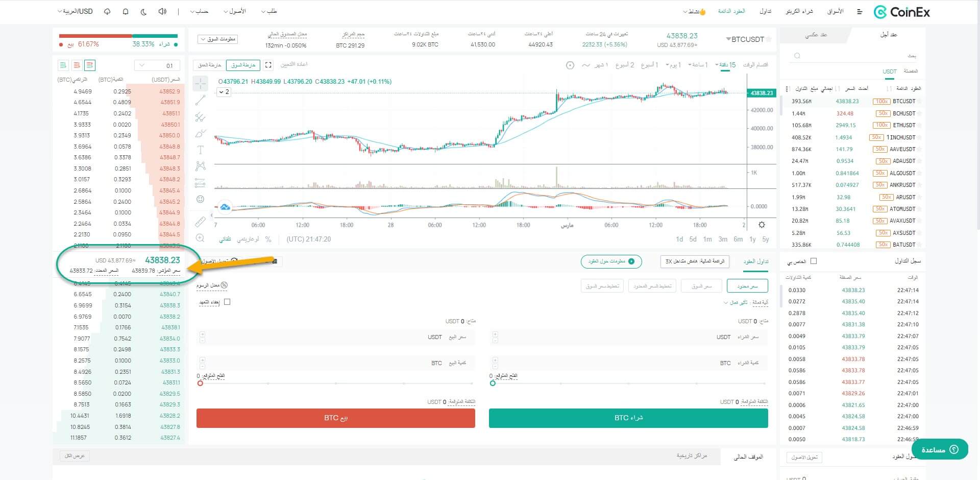
Task: Select the pitchfork drawing tool
Action: point(200,117)
